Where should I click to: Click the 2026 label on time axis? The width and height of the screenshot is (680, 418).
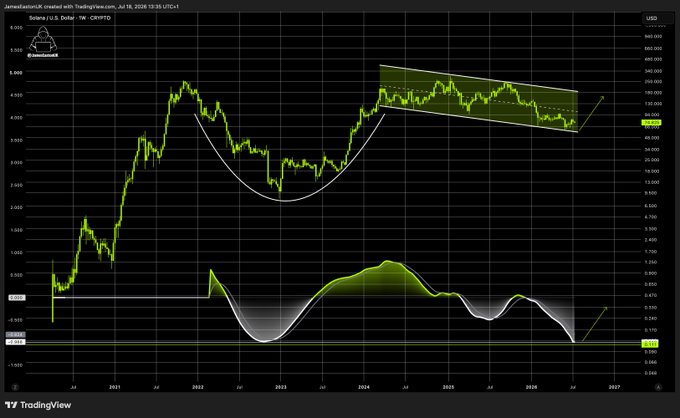pyautogui.click(x=531, y=387)
